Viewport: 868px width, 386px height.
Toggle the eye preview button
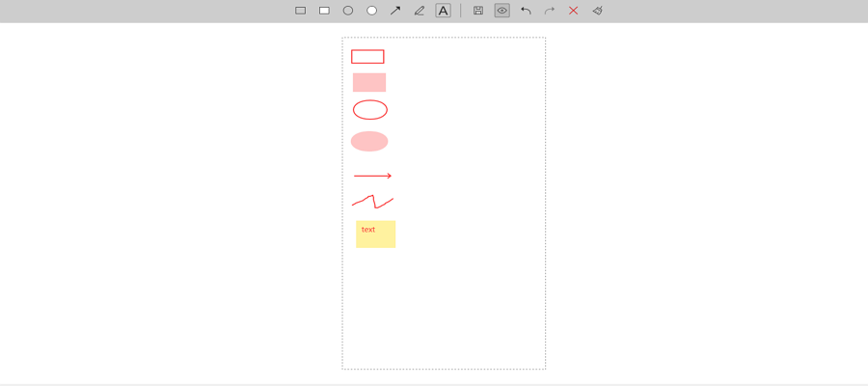(x=502, y=11)
